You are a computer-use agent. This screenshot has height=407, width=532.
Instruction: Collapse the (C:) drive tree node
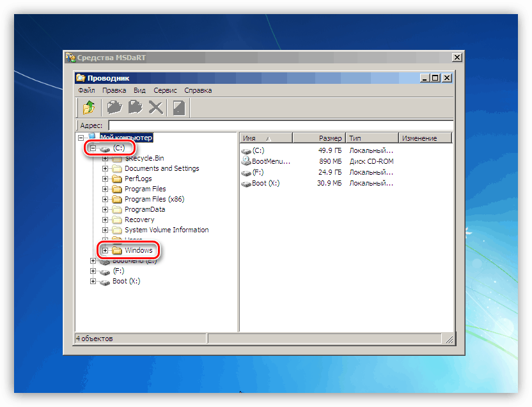point(93,148)
